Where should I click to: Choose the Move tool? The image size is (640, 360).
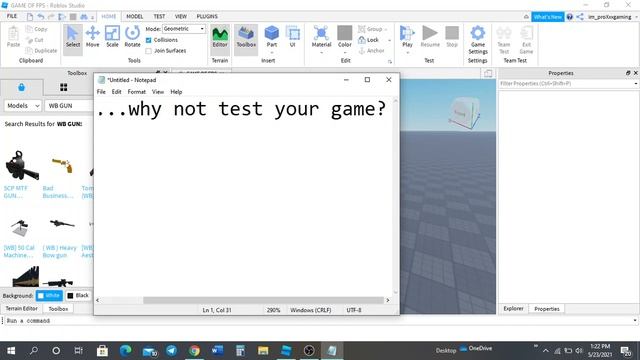pos(93,37)
